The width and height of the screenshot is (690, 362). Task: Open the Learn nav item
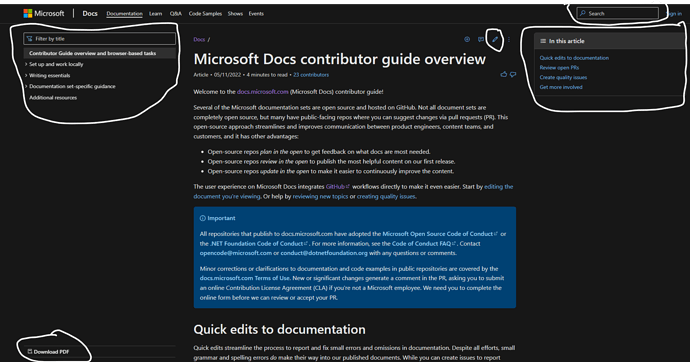click(155, 14)
